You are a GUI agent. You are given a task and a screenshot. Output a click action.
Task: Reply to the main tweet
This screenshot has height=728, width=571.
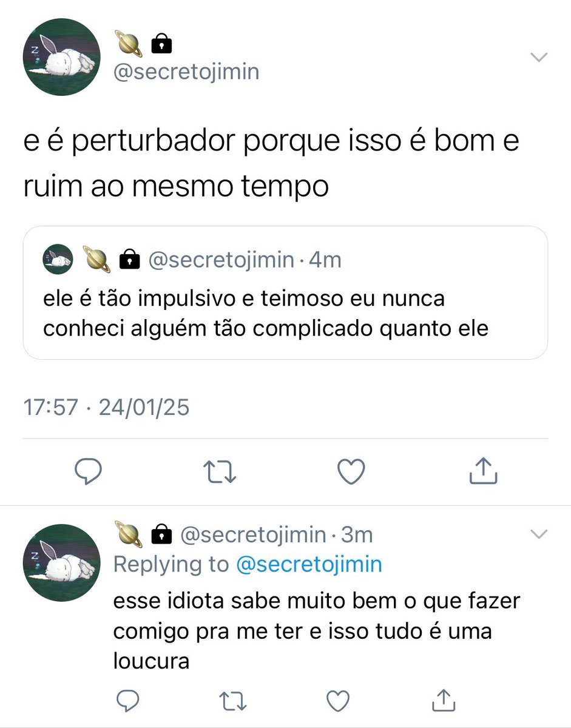(x=88, y=471)
